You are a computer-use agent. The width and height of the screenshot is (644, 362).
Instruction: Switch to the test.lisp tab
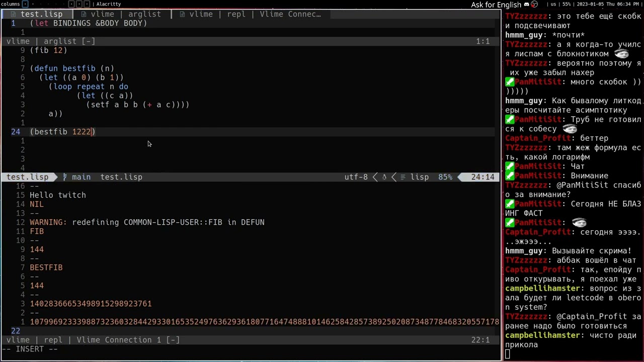[37, 14]
